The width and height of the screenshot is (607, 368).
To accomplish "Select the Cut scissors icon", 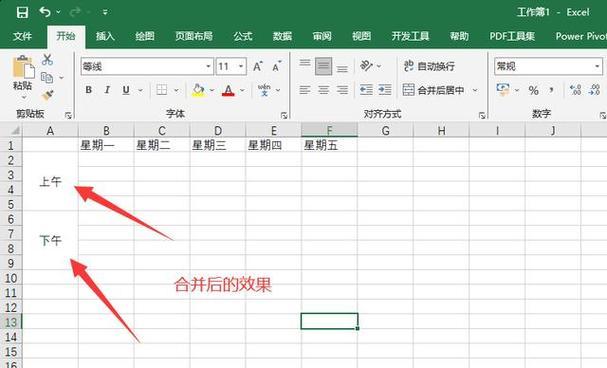I will pyautogui.click(x=47, y=60).
